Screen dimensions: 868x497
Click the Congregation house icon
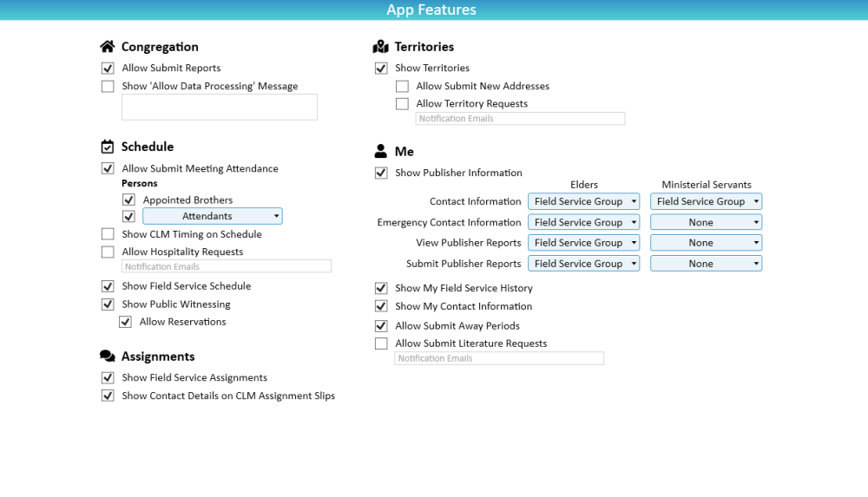coord(108,47)
